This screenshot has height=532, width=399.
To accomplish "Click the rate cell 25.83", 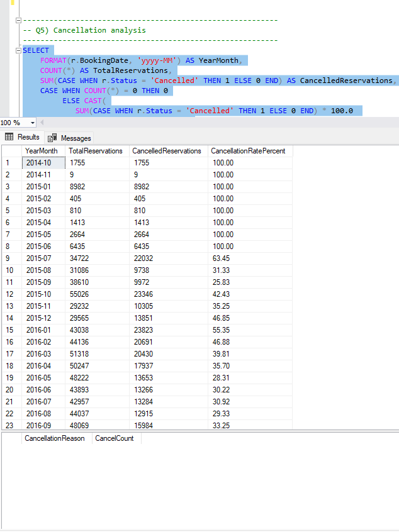I will click(x=250, y=282).
